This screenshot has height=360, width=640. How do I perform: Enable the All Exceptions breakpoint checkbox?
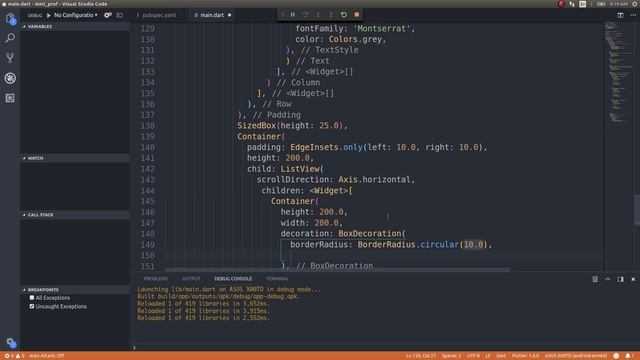(32, 298)
